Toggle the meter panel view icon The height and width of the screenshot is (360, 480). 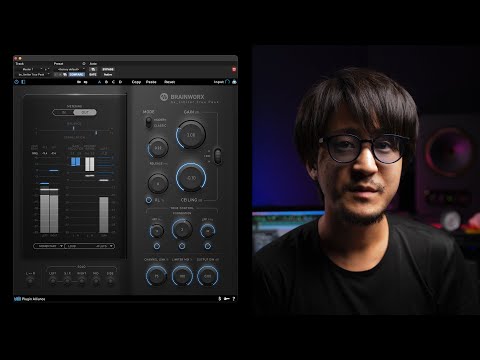point(23,82)
